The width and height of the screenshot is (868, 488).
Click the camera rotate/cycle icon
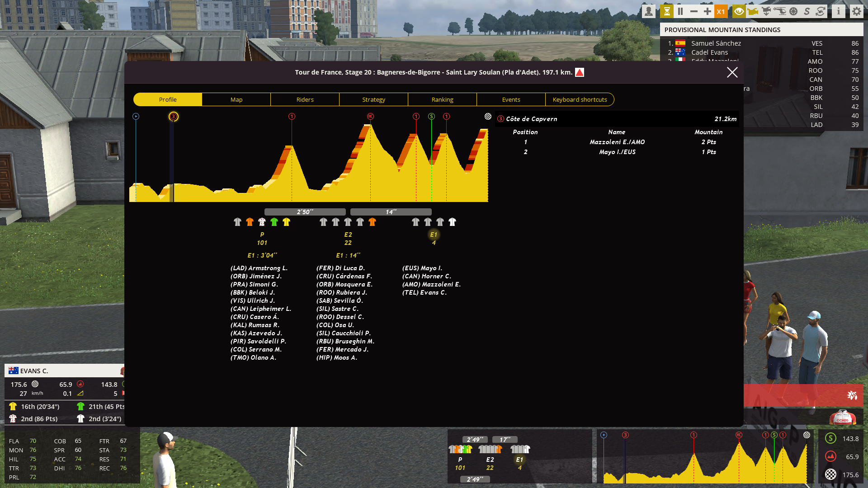(821, 11)
